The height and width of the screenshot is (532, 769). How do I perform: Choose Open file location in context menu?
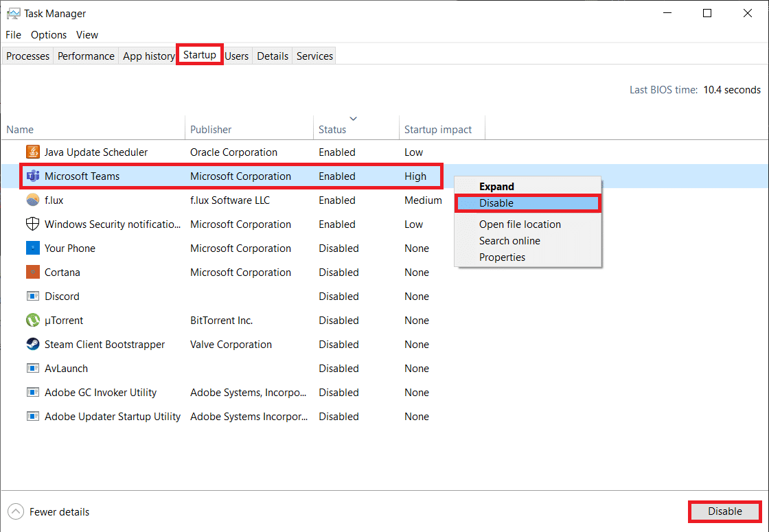point(520,224)
